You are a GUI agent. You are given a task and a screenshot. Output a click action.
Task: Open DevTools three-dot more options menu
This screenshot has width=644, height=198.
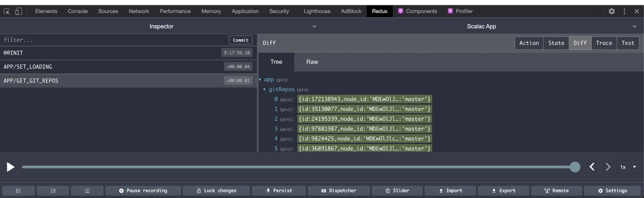coord(624,11)
